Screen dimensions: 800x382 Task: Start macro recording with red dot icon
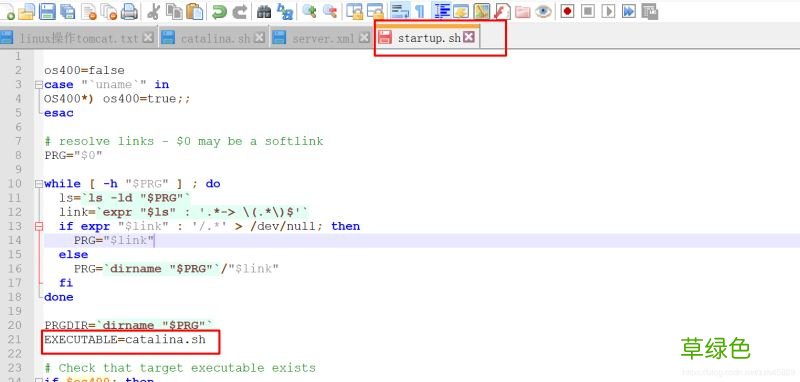coord(567,11)
